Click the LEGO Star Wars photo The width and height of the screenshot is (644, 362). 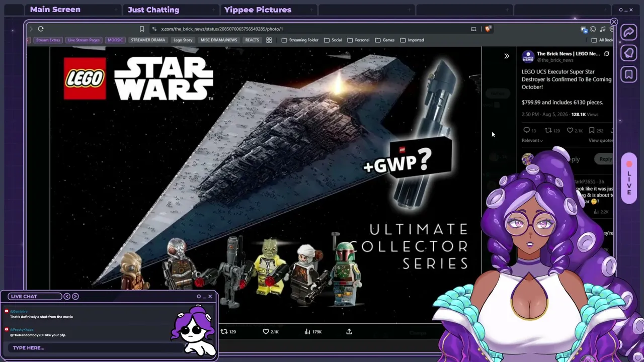coord(266,185)
